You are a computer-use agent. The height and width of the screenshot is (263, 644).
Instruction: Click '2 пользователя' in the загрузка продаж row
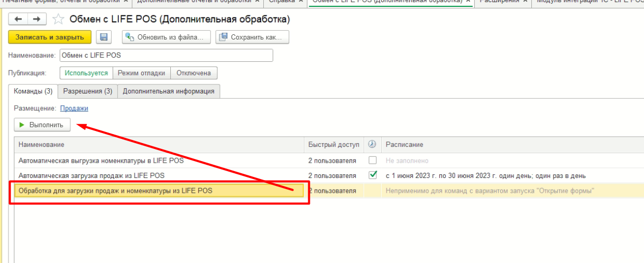pyautogui.click(x=332, y=175)
